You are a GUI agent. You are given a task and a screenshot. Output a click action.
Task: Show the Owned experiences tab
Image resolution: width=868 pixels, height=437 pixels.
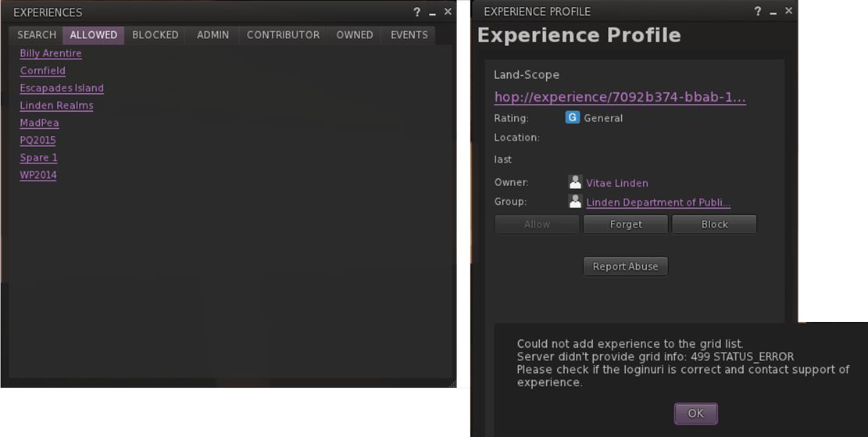355,35
